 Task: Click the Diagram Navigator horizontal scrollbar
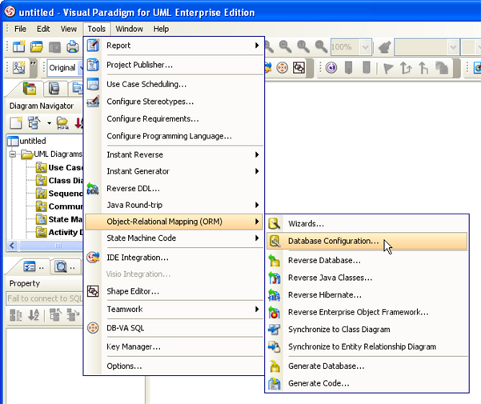(x=50, y=246)
